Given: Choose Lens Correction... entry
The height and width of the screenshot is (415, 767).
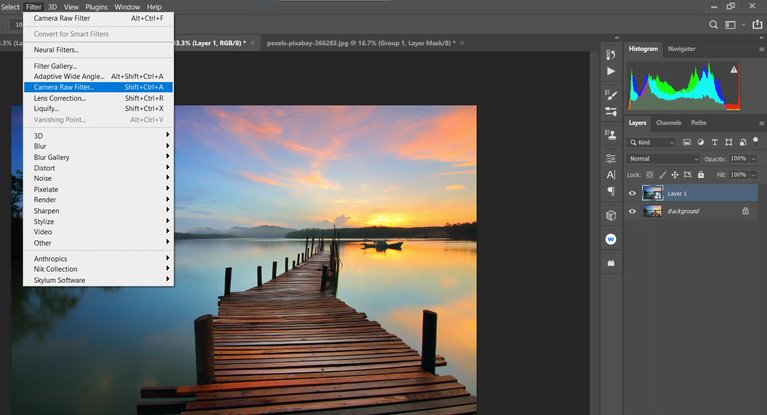Looking at the screenshot, I should pos(98,98).
